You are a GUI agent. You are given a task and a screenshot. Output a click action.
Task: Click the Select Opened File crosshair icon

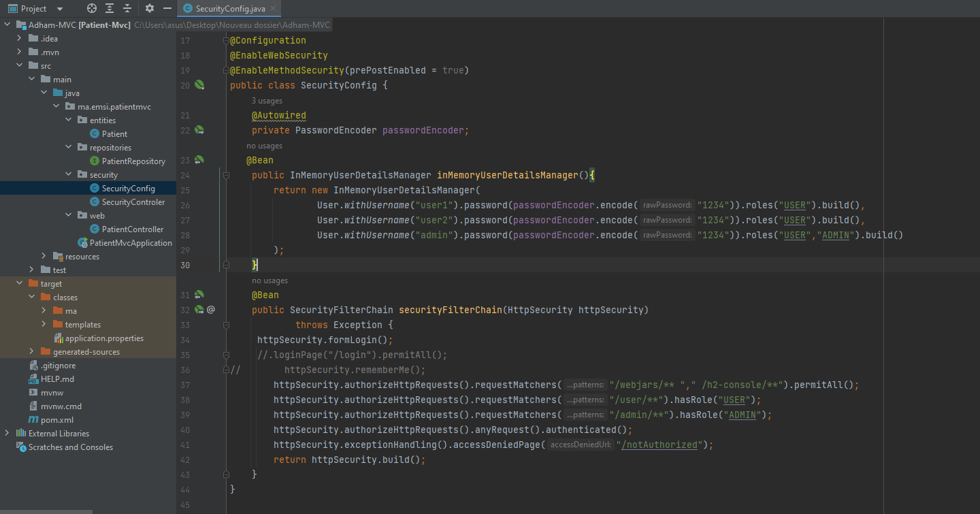tap(92, 8)
